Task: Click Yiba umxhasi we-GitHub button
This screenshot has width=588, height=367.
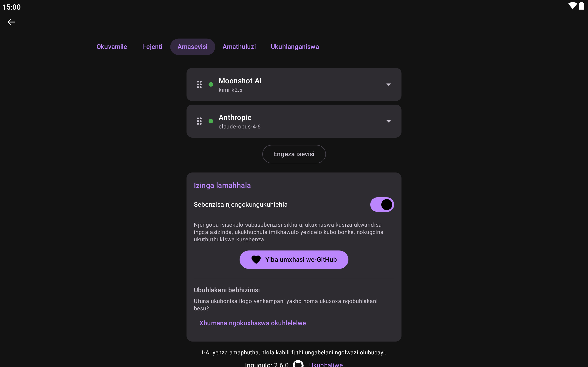Action: [294, 260]
